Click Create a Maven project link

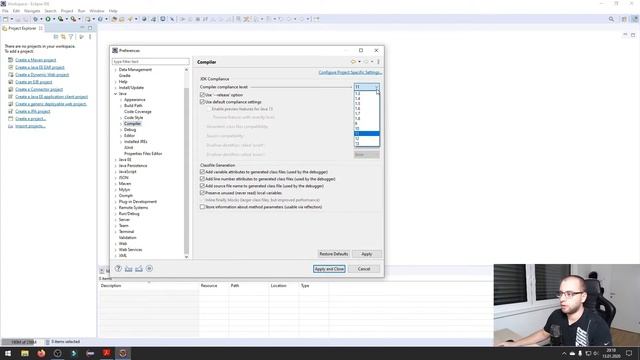click(x=36, y=60)
